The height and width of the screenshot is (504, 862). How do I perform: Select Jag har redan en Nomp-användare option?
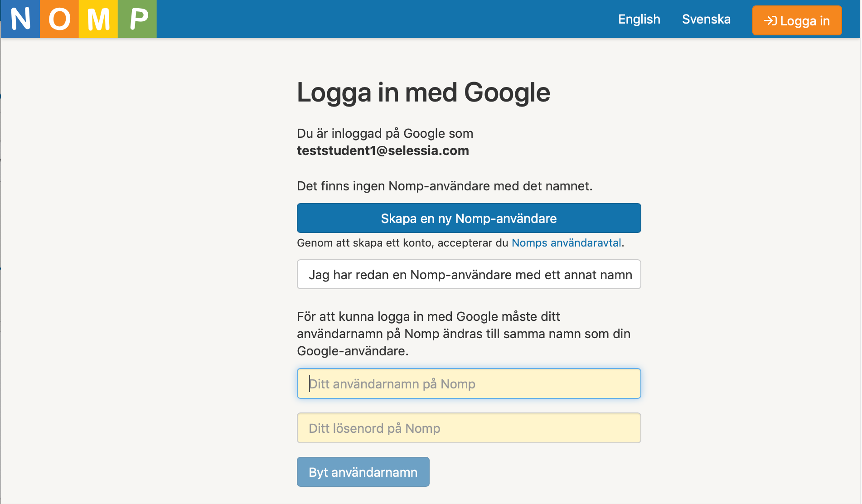tap(469, 274)
